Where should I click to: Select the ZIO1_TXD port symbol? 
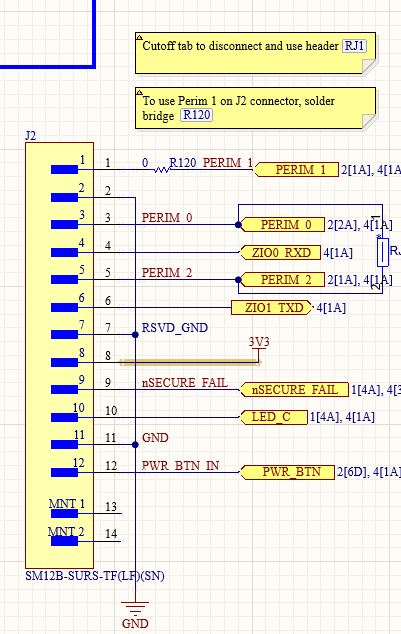coord(272,308)
